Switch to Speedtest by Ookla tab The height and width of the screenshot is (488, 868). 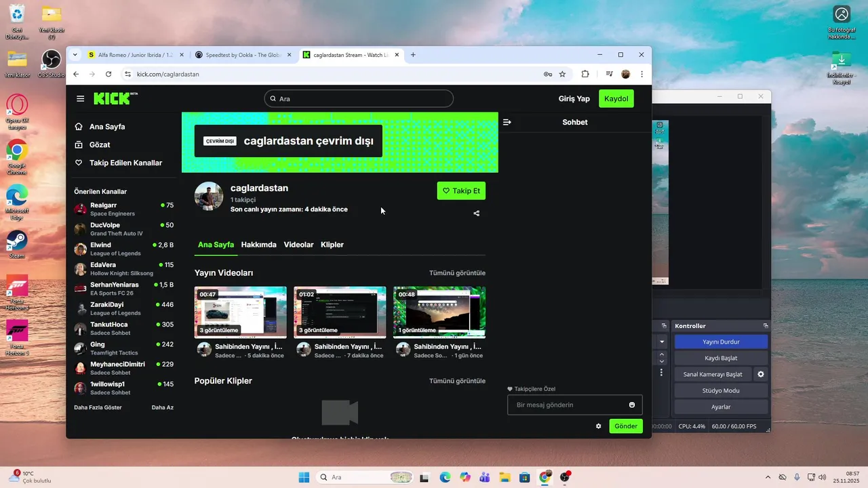[x=244, y=55]
